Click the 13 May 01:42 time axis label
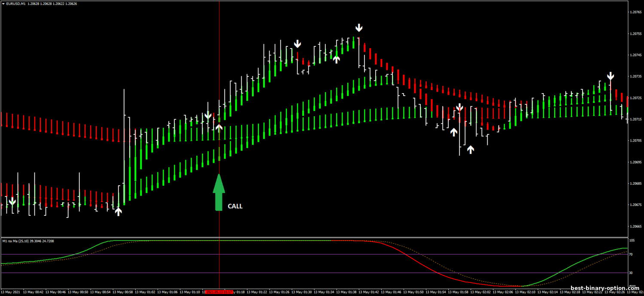The height and width of the screenshot is (296, 644). coord(370,292)
